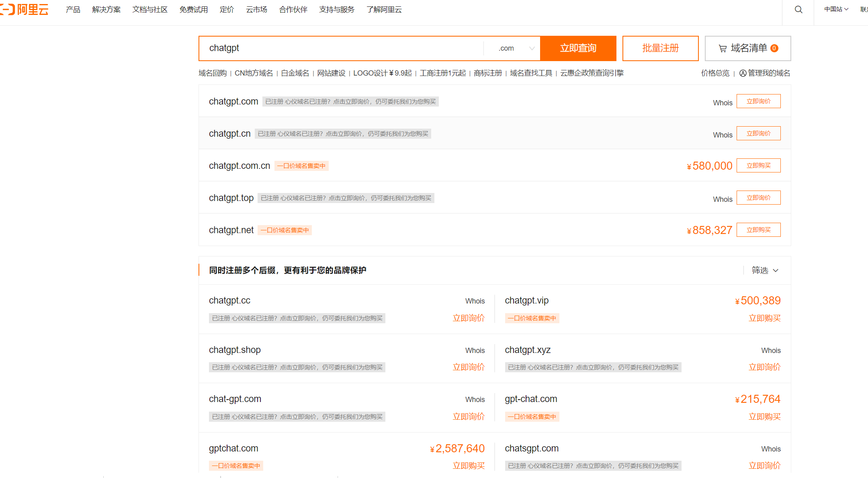Open Whois for chatgpt.cn

[x=723, y=135]
